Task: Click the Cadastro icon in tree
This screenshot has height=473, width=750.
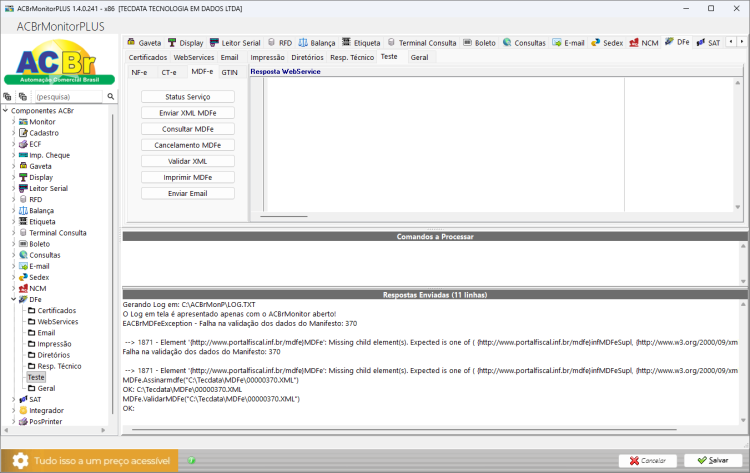Action: [23, 133]
